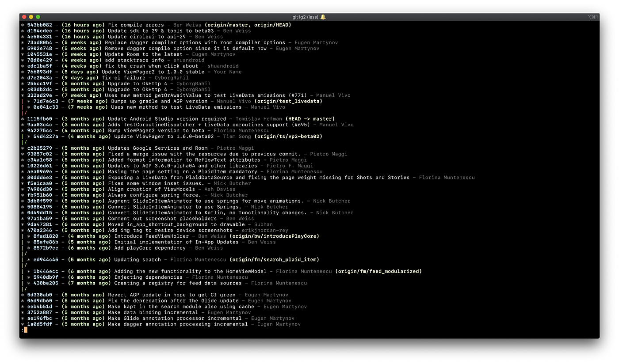Image resolution: width=619 pixels, height=364 pixels.
Task: Click 'add stacktrace info' commit message
Action: coord(134,60)
